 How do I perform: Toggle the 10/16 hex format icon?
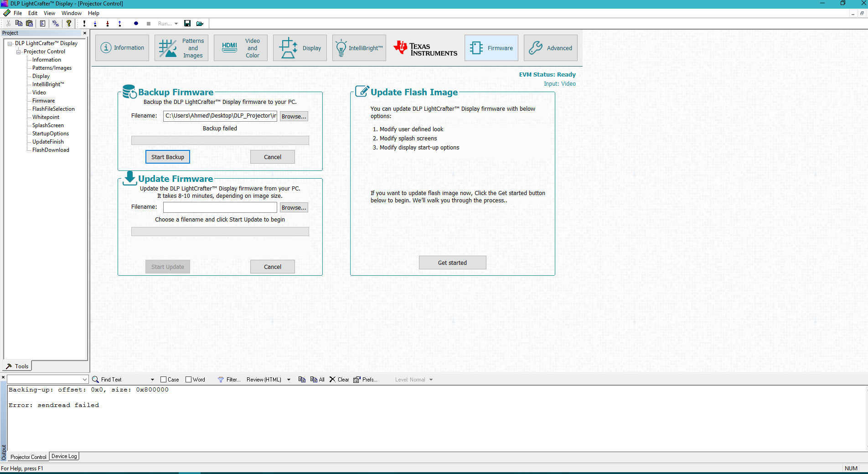pyautogui.click(x=56, y=23)
